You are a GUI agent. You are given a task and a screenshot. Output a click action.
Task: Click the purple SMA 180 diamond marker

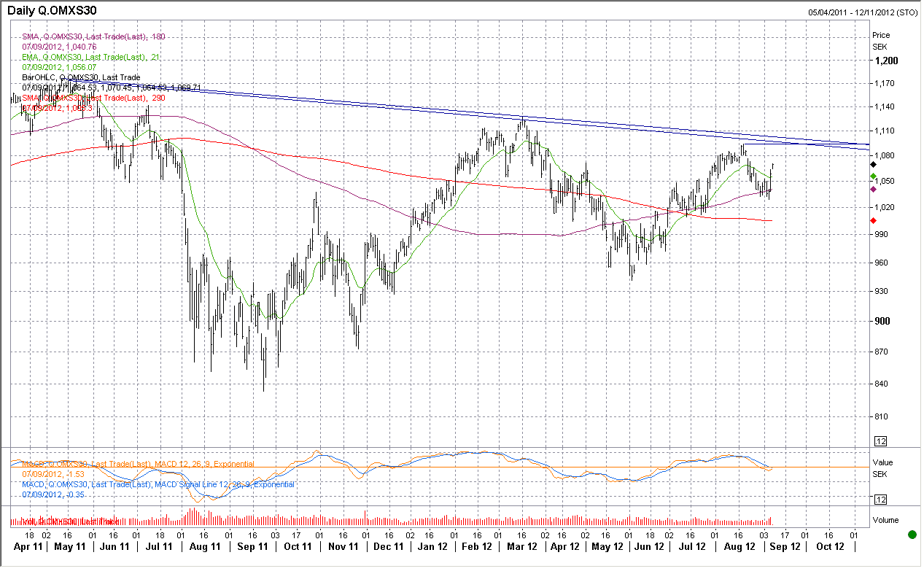874,190
